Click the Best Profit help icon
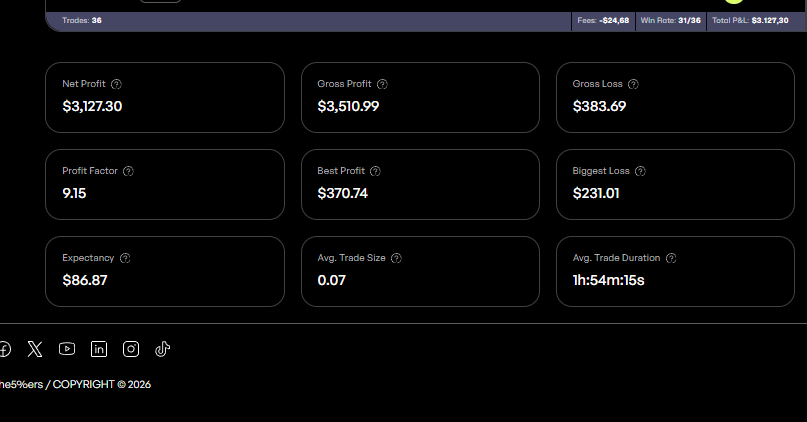Viewport: 807px width, 422px height. click(375, 171)
